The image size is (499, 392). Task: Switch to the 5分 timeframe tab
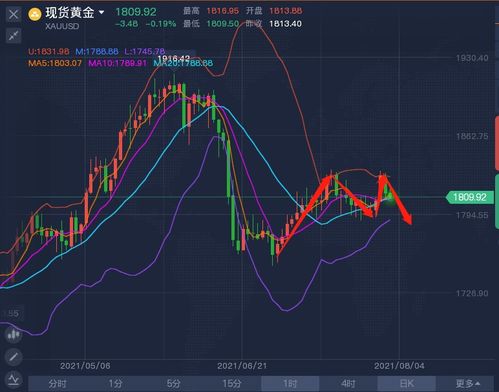pos(174,384)
